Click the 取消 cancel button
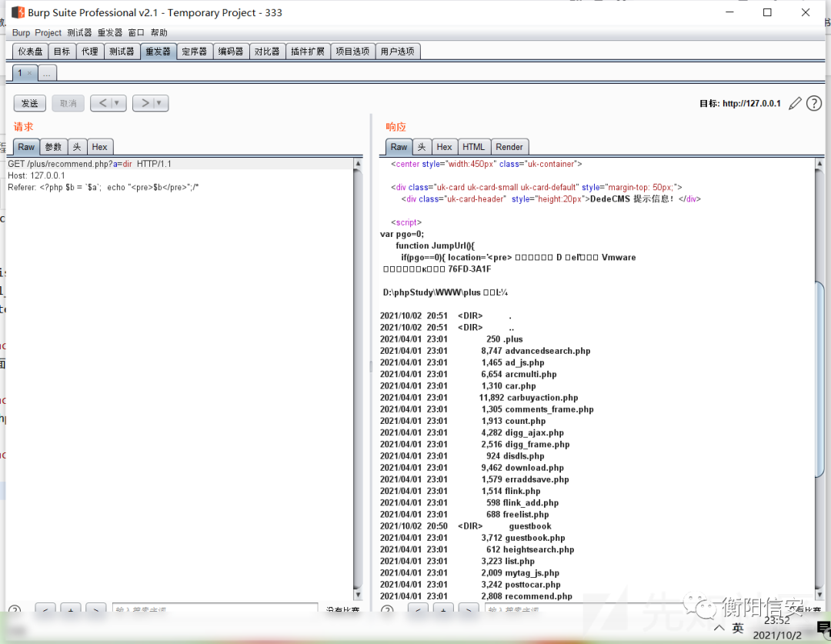831x644 pixels. click(68, 103)
